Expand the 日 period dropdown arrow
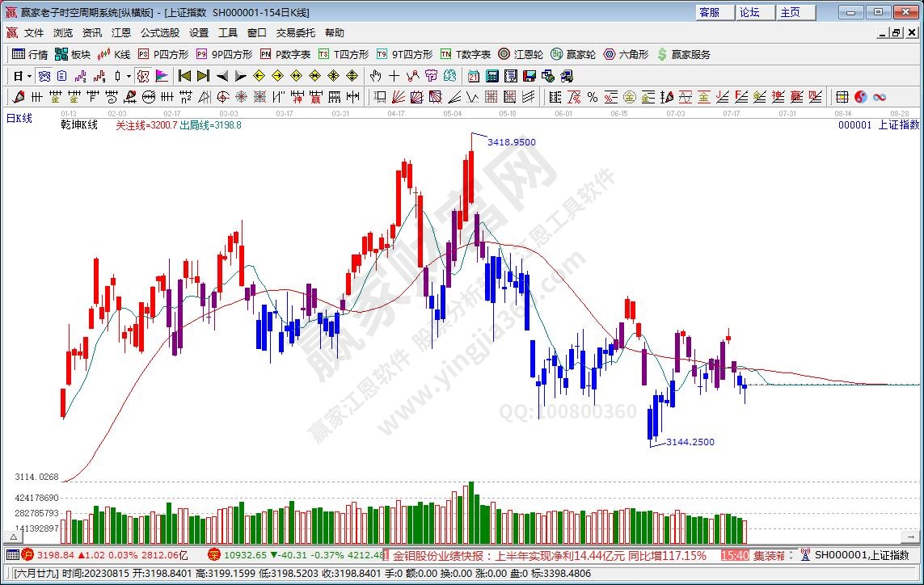 (29, 76)
